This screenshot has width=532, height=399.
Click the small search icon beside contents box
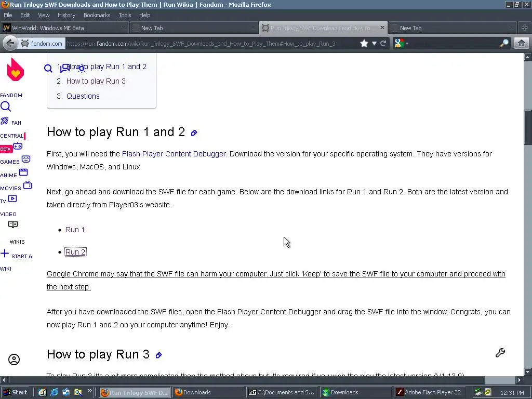pos(48,69)
